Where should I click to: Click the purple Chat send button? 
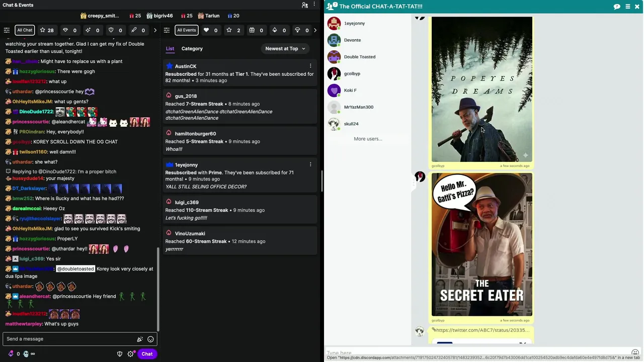pos(147,354)
